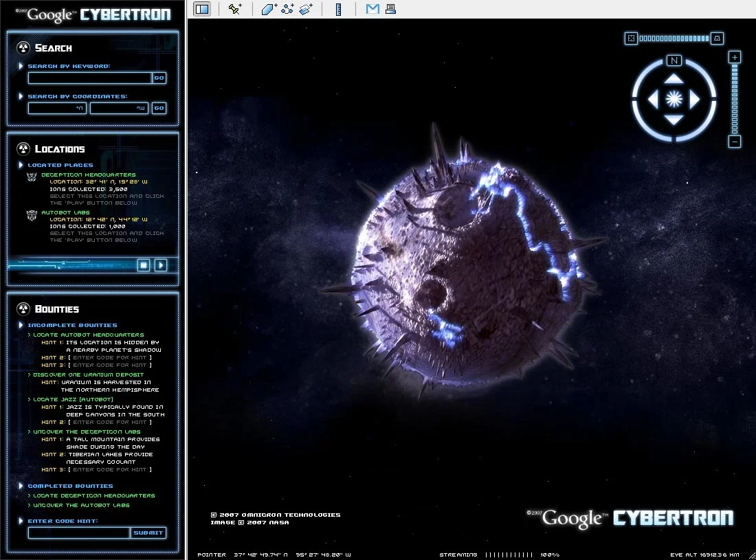The image size is (756, 560).
Task: Expand Discover One Uranium Deposit bounty
Action: click(86, 374)
